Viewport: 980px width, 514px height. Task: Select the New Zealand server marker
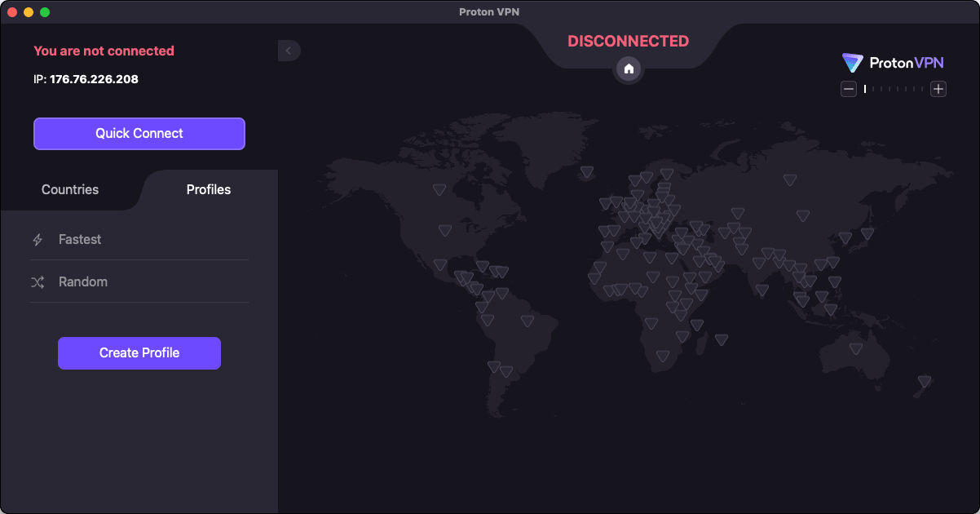925,381
